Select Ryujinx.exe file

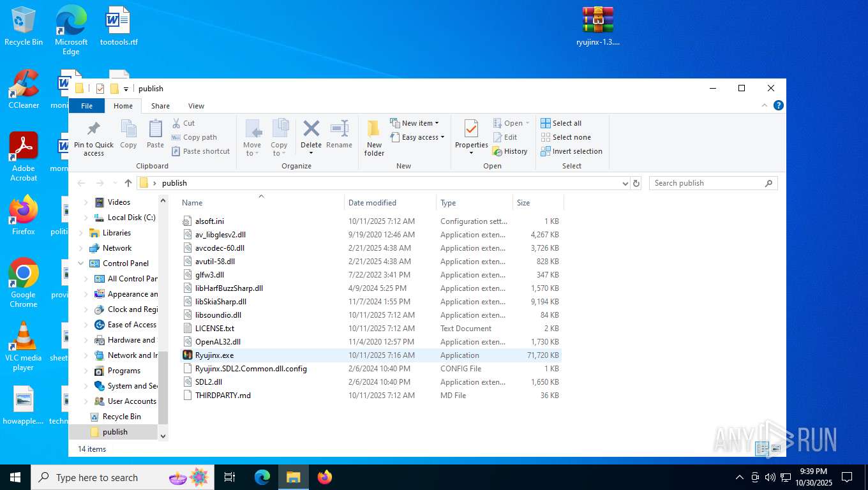(371, 355)
